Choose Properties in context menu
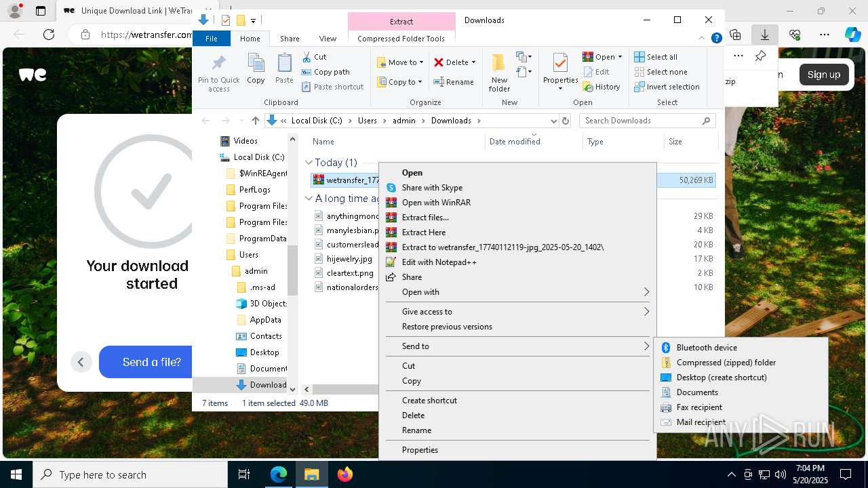This screenshot has width=868, height=488. tap(517, 450)
